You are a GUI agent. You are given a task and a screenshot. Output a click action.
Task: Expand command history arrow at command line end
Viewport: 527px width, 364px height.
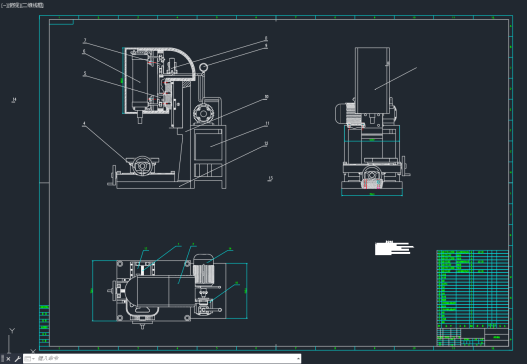coord(298,359)
